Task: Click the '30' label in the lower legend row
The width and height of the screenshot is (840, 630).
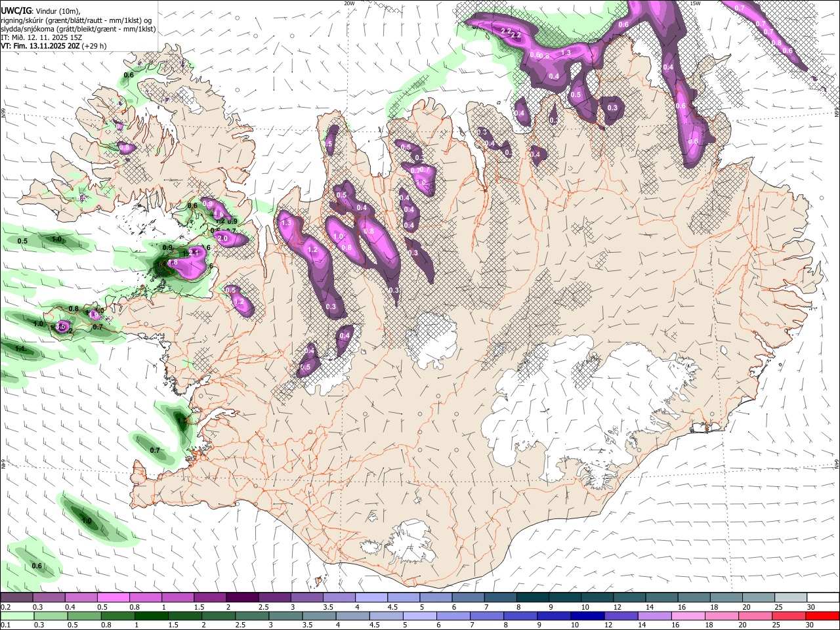Action: click(x=809, y=625)
